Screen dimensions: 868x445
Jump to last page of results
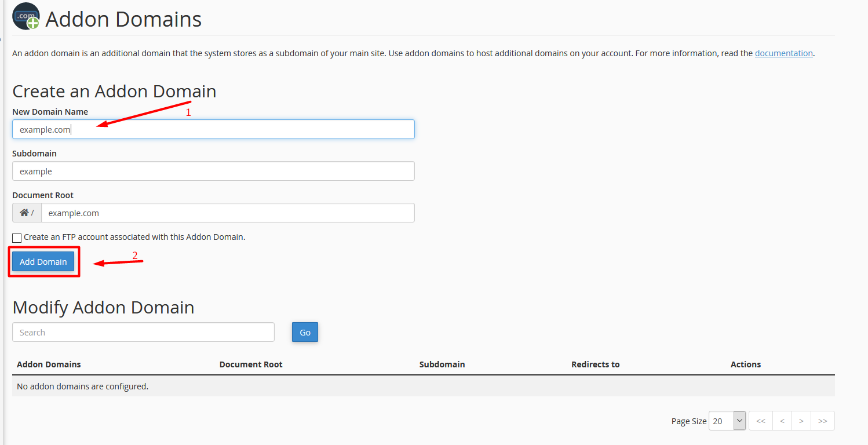pos(823,421)
